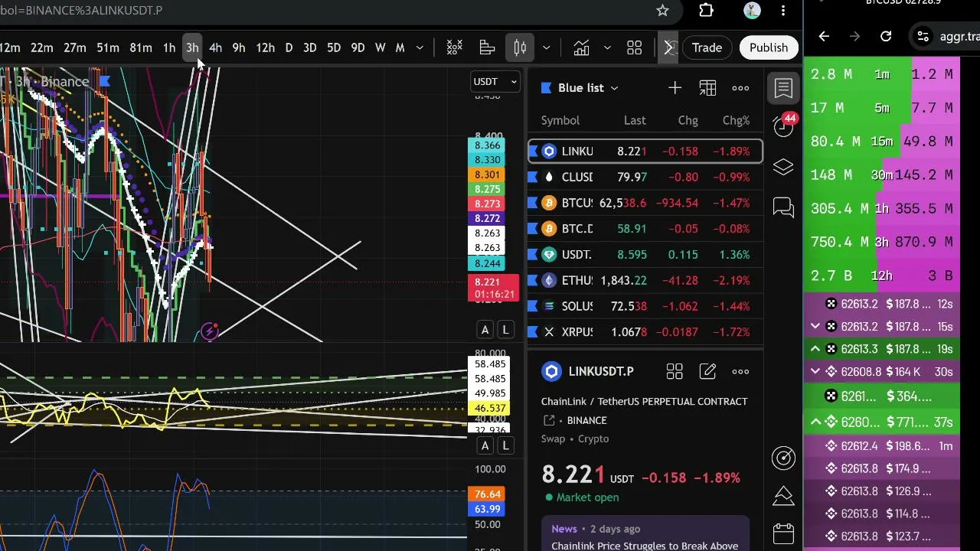Open Chrome three-dot menu
The width and height of the screenshot is (980, 551).
tap(782, 11)
